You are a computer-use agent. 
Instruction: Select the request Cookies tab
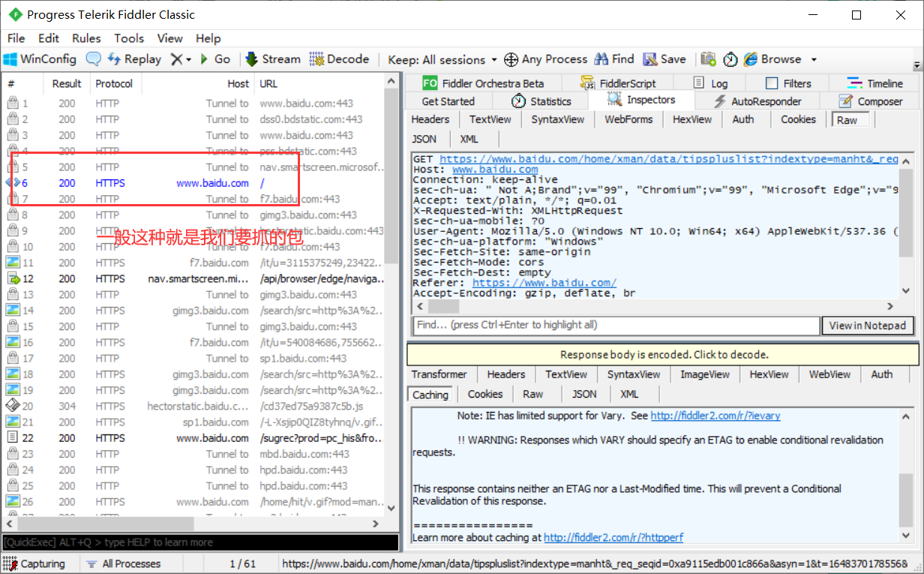798,119
